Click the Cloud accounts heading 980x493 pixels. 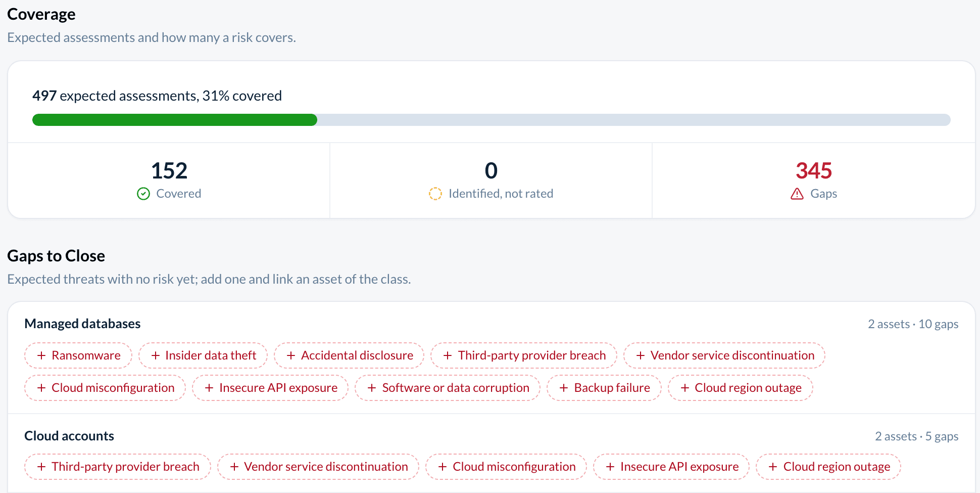tap(69, 436)
